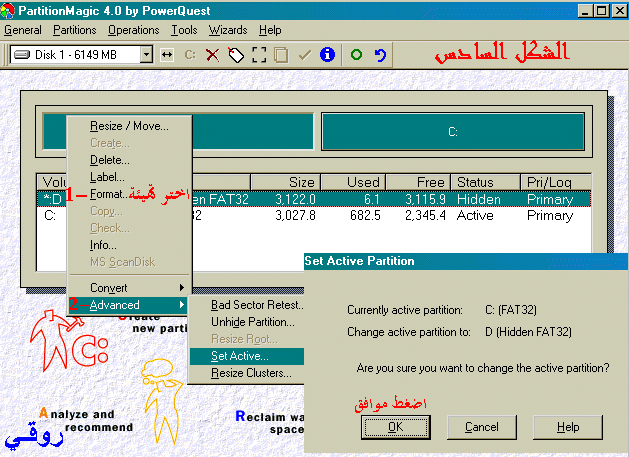Open the Wizards menu
Screen dimensions: 629x457
pyautogui.click(x=228, y=30)
